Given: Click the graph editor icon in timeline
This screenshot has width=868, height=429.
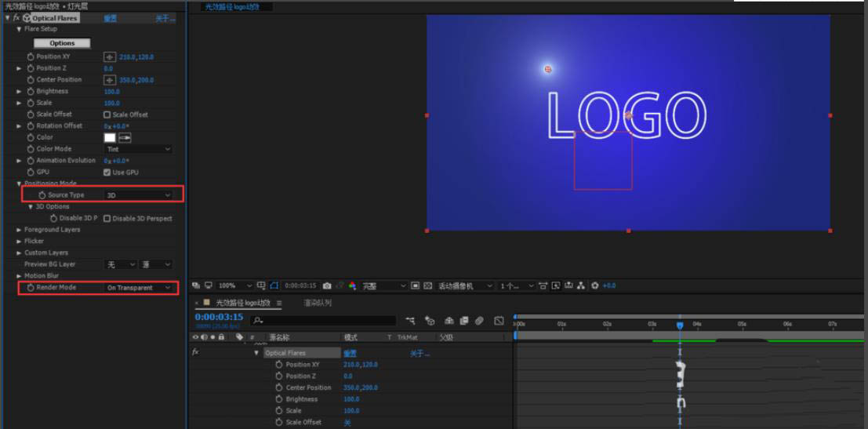Looking at the screenshot, I should click(x=499, y=321).
